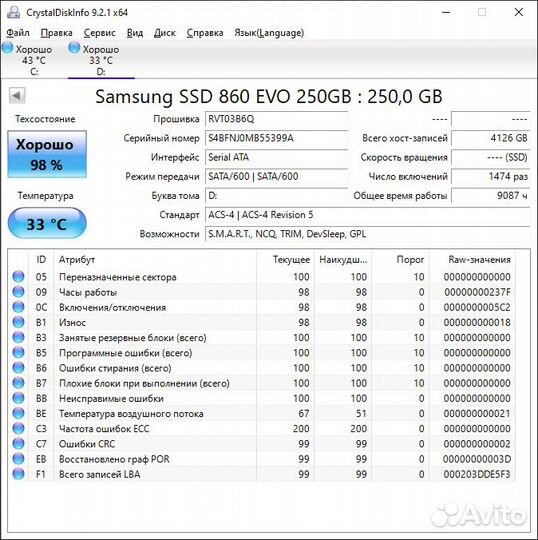Select Плохие блоки при выполнении (всего) text
The width and height of the screenshot is (538, 540).
[144, 383]
